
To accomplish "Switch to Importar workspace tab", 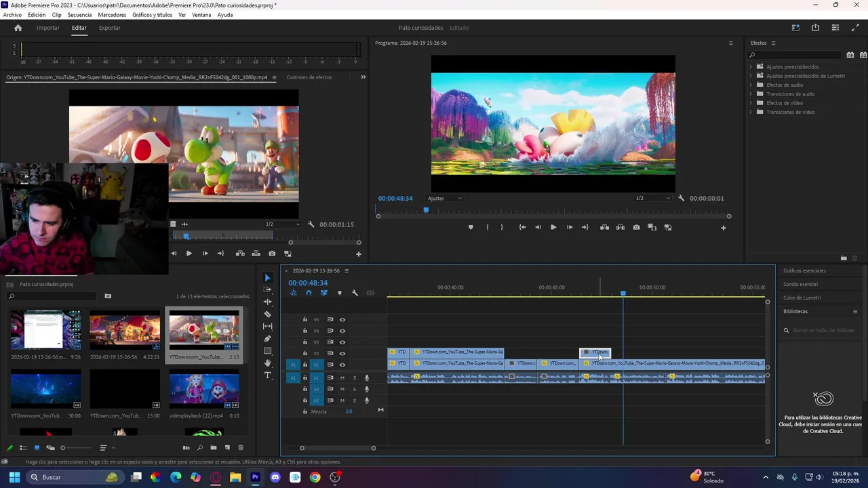I will [47, 28].
